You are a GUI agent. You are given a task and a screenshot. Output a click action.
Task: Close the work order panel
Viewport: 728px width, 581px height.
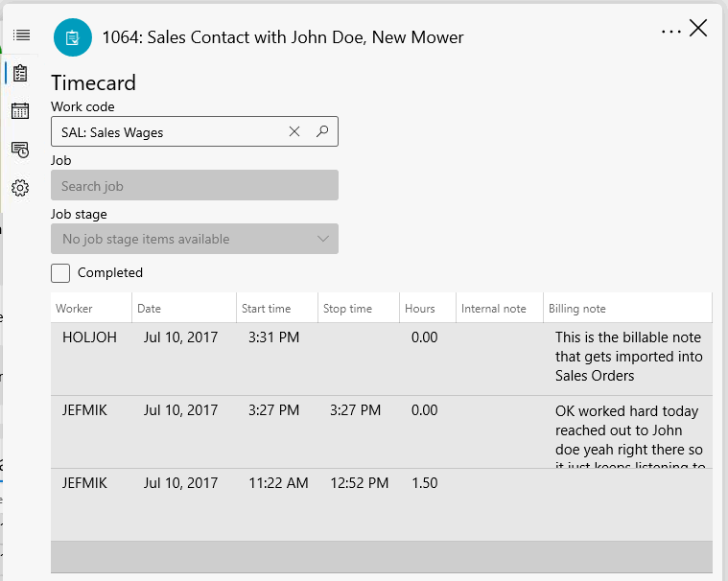pyautogui.click(x=698, y=29)
